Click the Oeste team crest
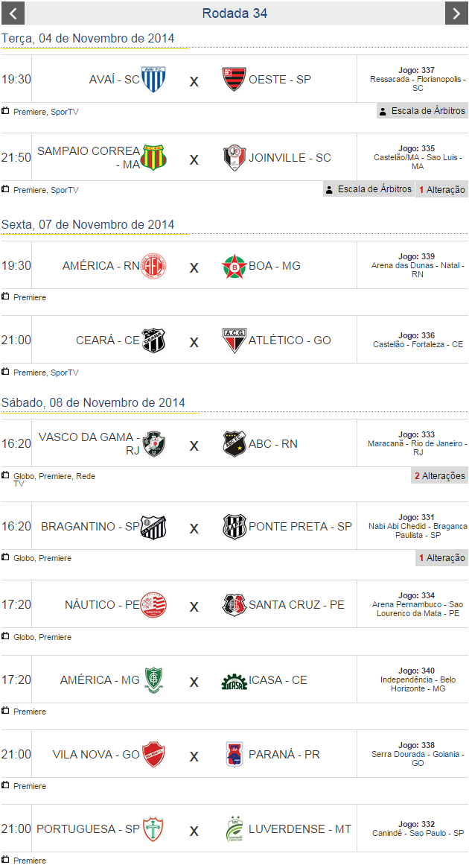Image resolution: width=469 pixels, height=868 pixels. (x=234, y=79)
